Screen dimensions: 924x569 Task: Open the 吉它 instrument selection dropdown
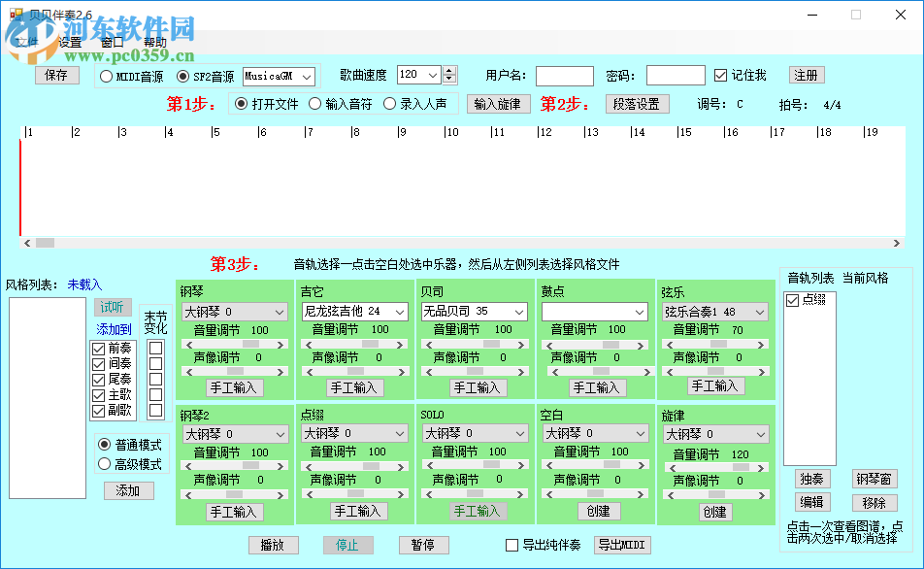pos(401,311)
